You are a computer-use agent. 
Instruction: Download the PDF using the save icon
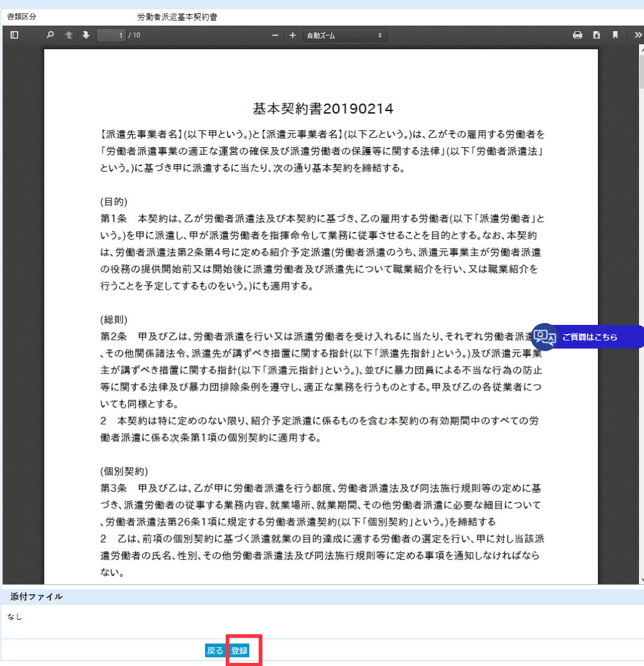click(597, 36)
